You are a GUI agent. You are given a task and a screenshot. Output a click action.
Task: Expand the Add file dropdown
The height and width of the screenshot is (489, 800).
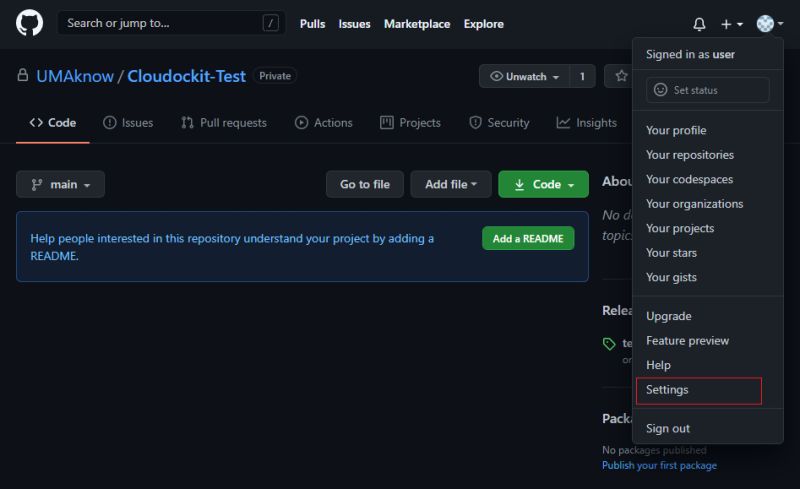(x=451, y=184)
